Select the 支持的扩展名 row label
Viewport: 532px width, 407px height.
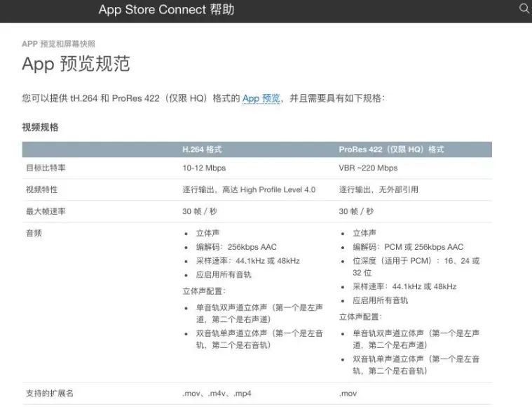[x=50, y=394]
